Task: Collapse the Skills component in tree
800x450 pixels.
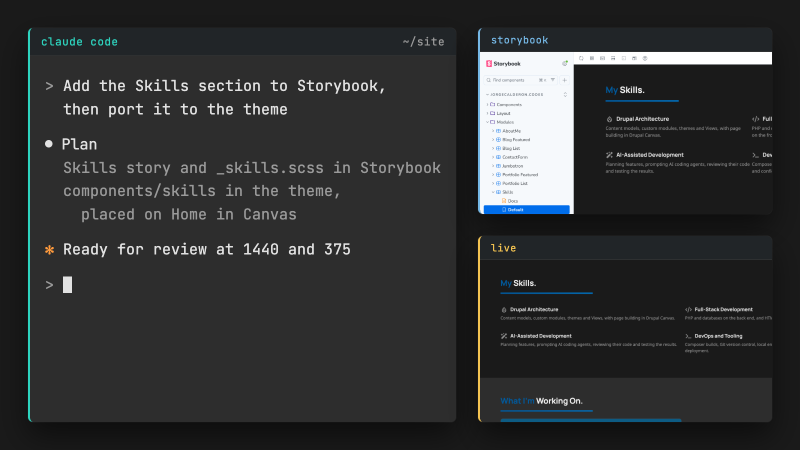Action: pyautogui.click(x=504, y=192)
